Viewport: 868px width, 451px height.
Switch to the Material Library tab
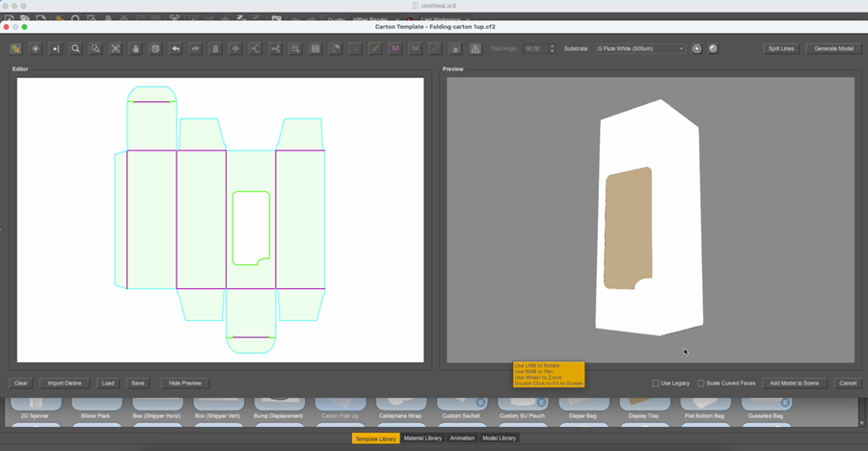click(423, 438)
